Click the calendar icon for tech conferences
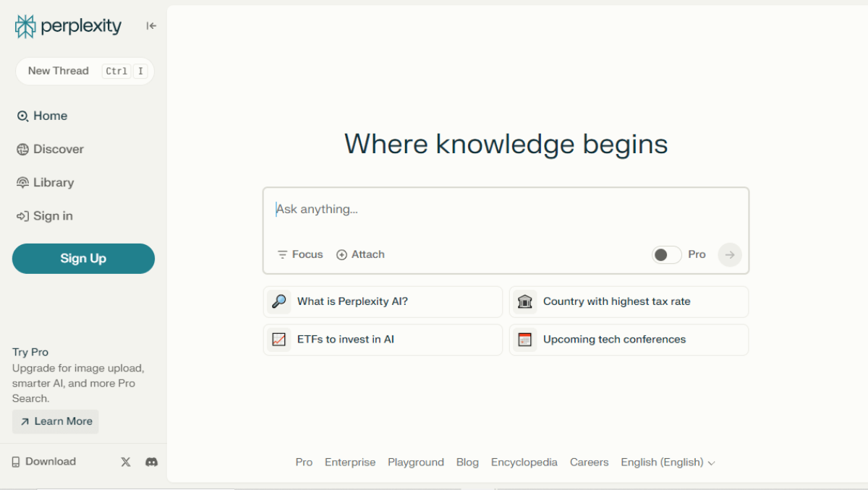The image size is (868, 490). [525, 339]
